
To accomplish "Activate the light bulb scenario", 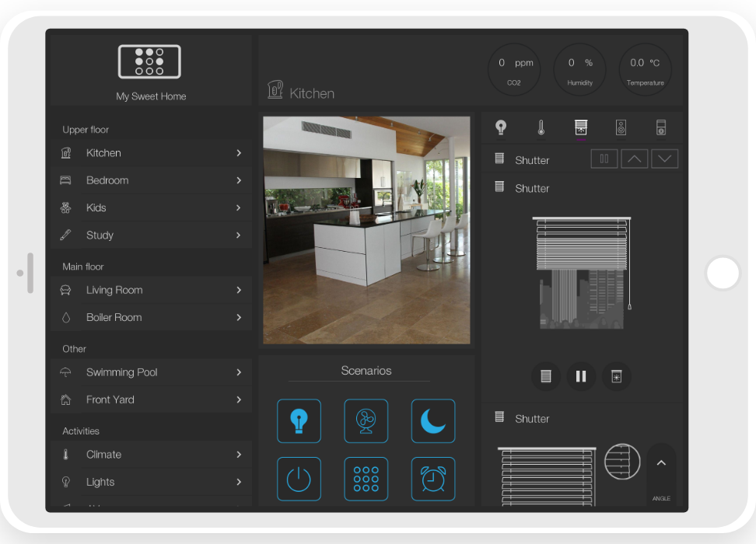I will coord(299,421).
